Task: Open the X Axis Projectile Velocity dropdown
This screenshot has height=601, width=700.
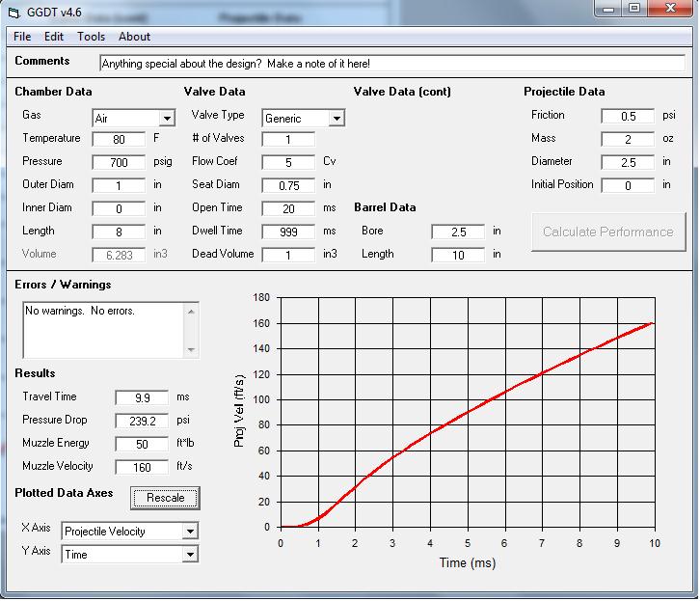Action: pos(190,532)
